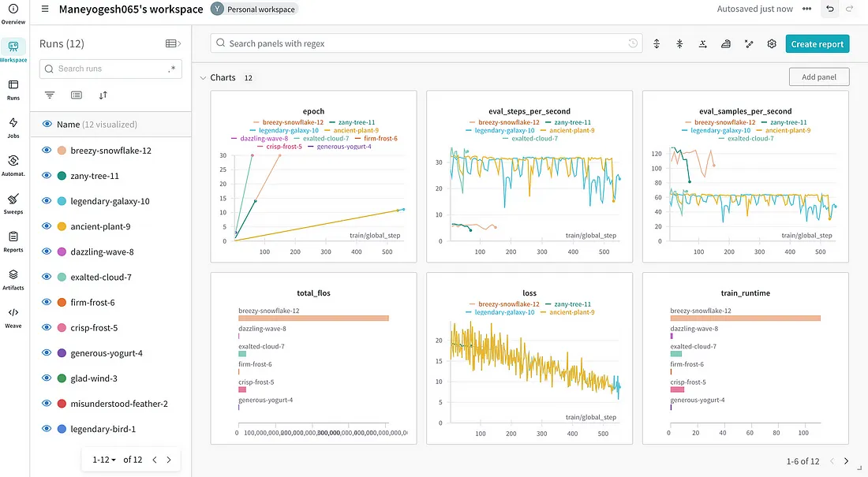Open the x-axis settings toolbar icon
The height and width of the screenshot is (477, 868).
tap(702, 43)
